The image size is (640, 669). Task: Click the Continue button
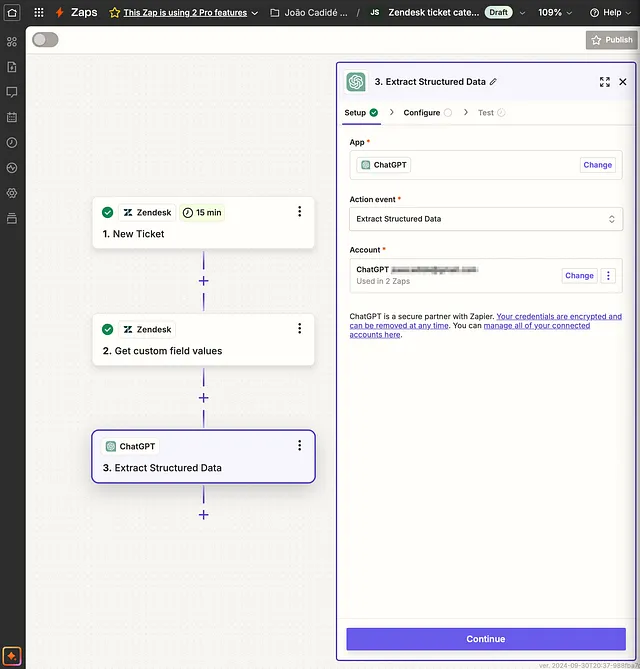pyautogui.click(x=486, y=639)
